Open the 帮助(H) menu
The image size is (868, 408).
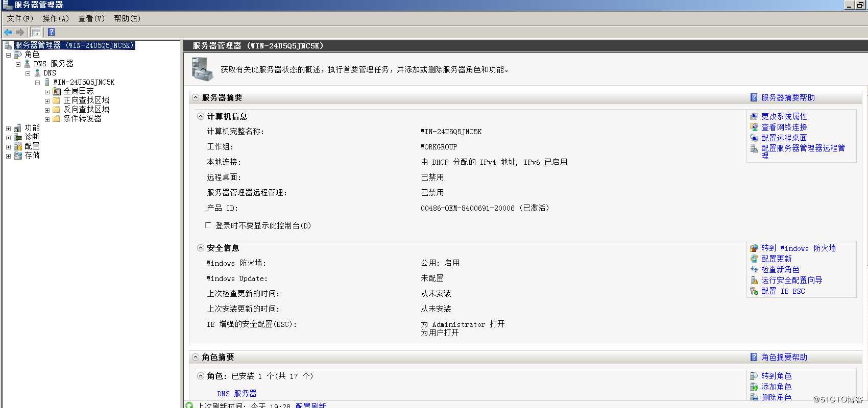click(x=127, y=18)
